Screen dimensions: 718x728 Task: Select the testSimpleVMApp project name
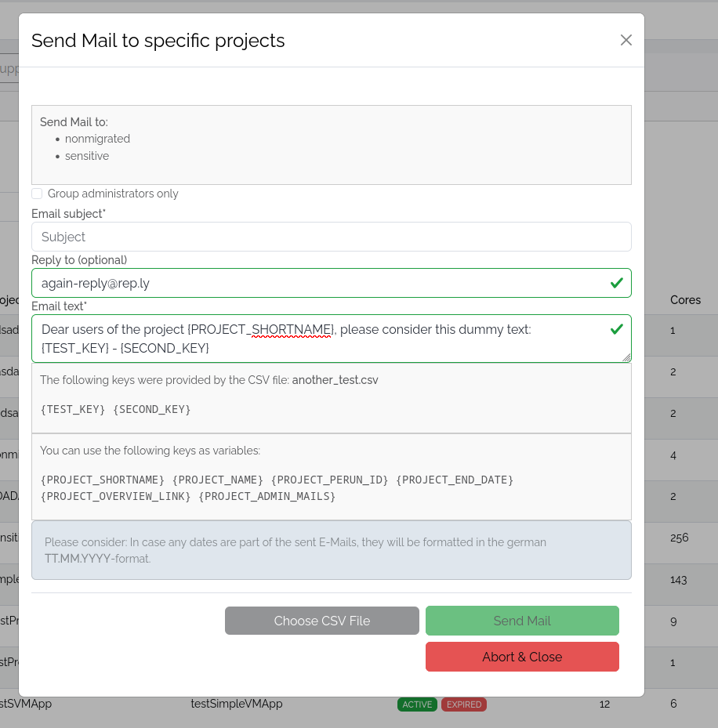point(236,704)
